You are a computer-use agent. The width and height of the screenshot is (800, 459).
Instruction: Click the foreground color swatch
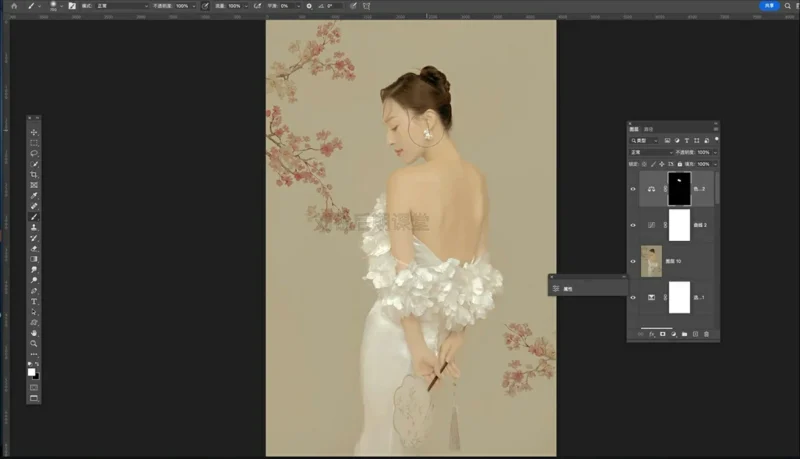coord(31,371)
